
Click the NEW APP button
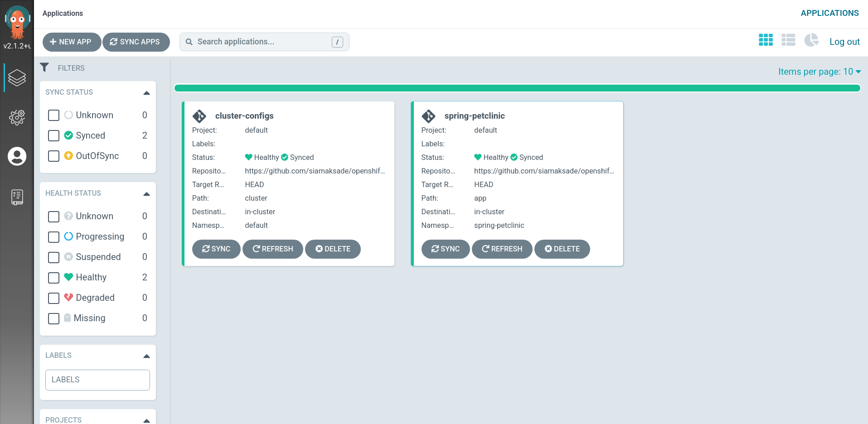(x=71, y=42)
